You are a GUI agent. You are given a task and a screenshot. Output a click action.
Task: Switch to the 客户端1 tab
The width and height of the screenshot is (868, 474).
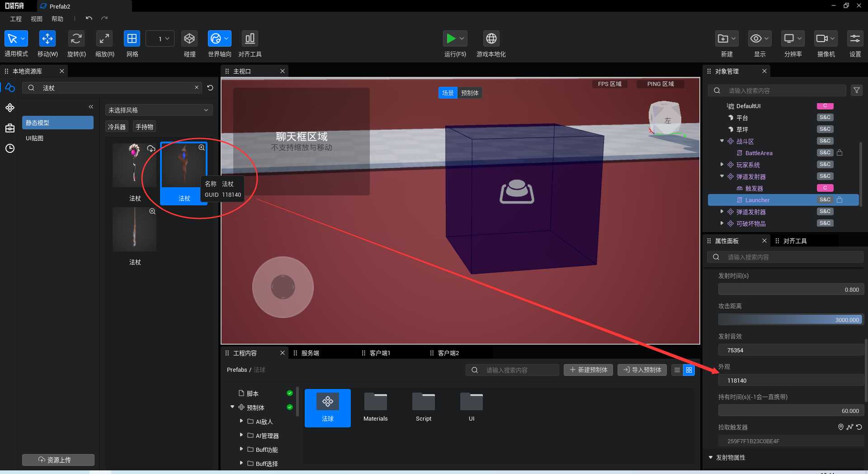pos(380,353)
